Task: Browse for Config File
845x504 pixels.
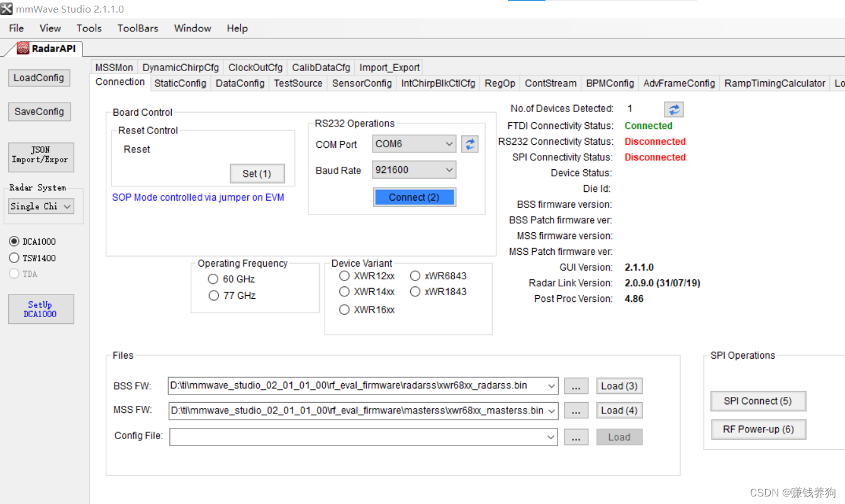Action: pos(576,437)
